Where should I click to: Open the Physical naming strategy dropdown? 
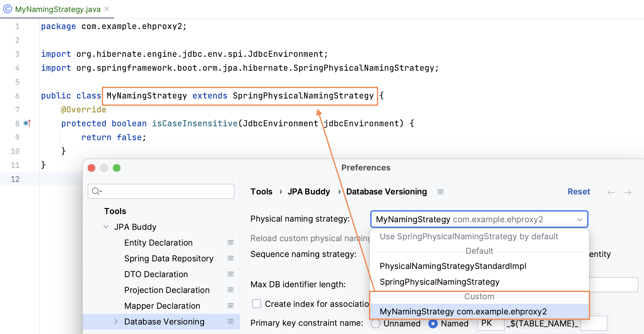(580, 219)
